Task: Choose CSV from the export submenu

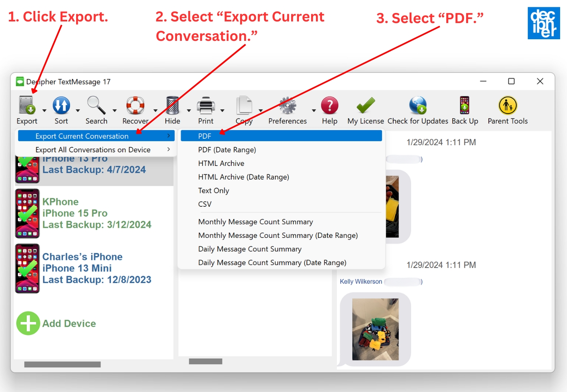Action: click(x=205, y=204)
